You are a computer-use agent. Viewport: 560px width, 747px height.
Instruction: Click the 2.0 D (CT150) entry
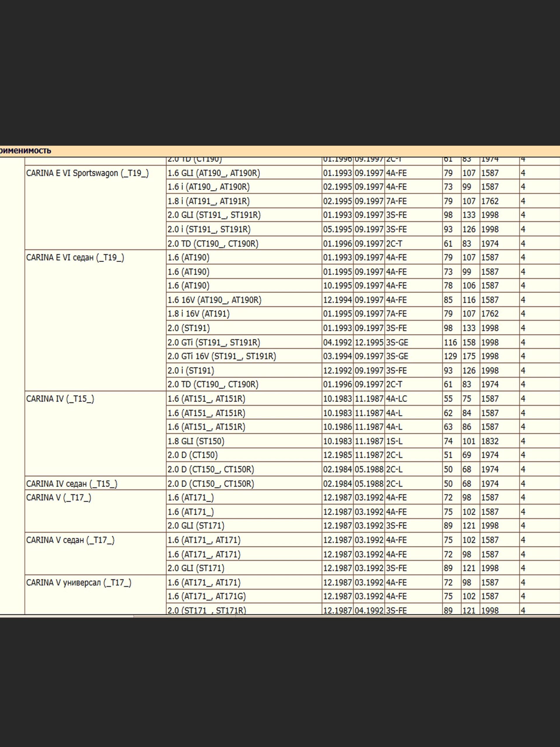[x=192, y=455]
